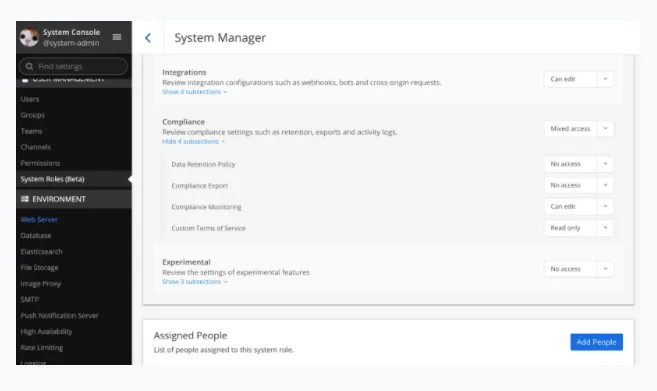Open Custom Terms of Service access dropdown
This screenshot has height=391, width=657.
pos(579,228)
